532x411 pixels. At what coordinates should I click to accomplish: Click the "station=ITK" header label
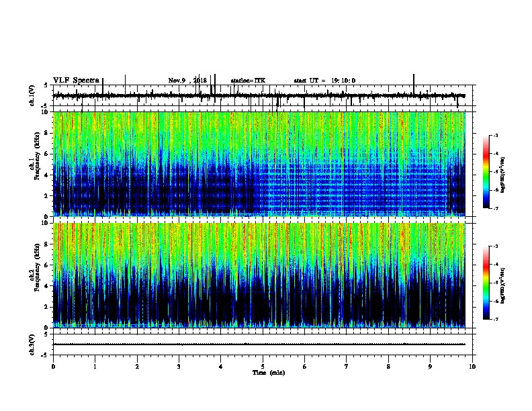(248, 81)
